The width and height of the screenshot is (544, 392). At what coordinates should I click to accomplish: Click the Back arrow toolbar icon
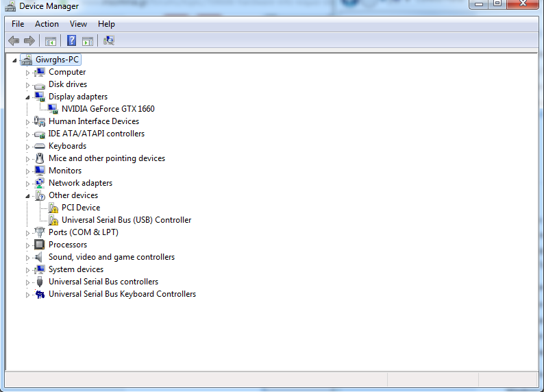tap(14, 41)
